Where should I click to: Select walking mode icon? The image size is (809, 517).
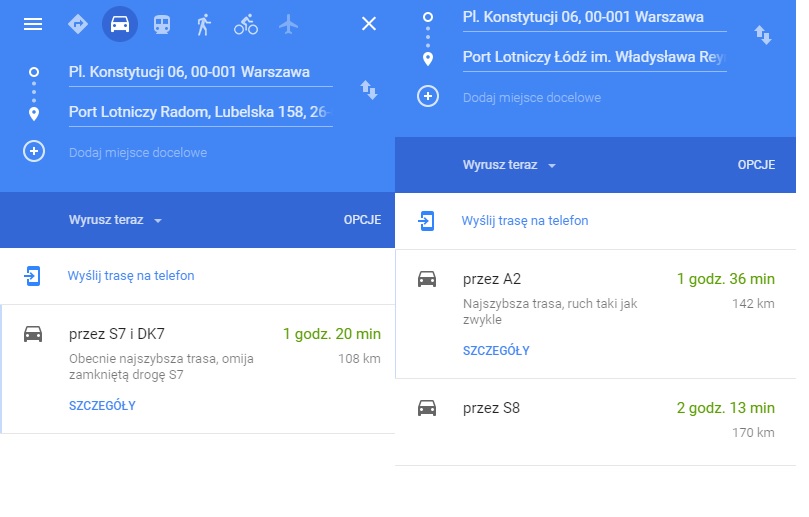(204, 24)
